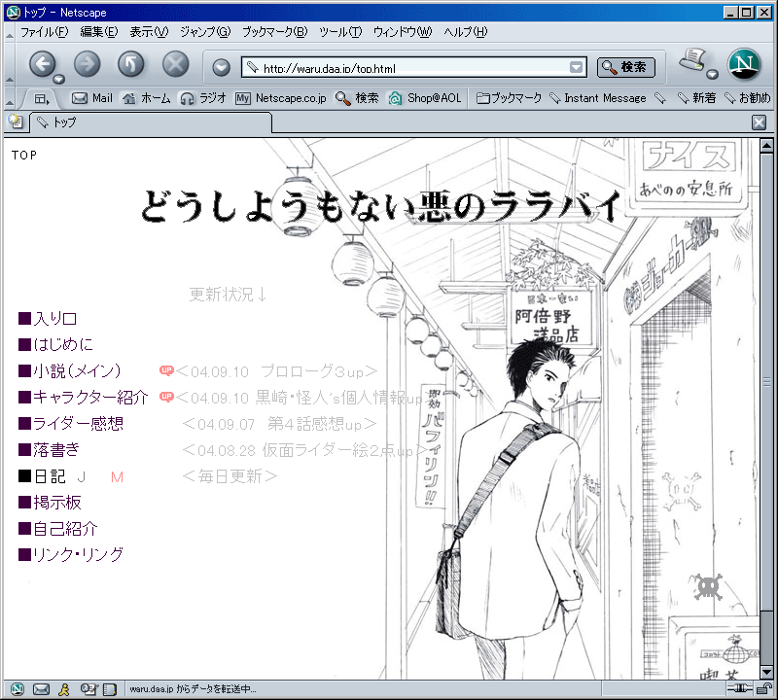Open the Back button history dropdown
The width and height of the screenshot is (778, 700).
point(59,80)
